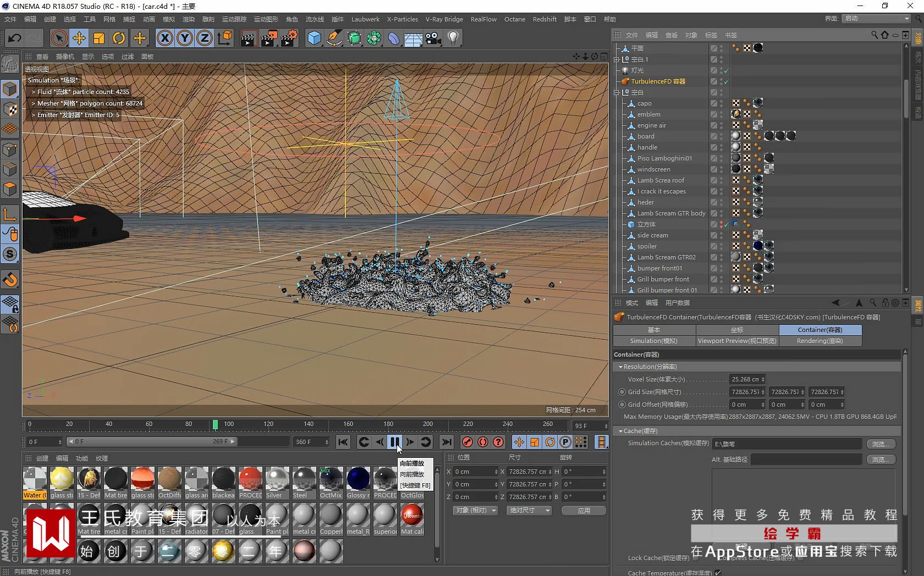
Task: Toggle the X axis lock
Action: pos(164,38)
